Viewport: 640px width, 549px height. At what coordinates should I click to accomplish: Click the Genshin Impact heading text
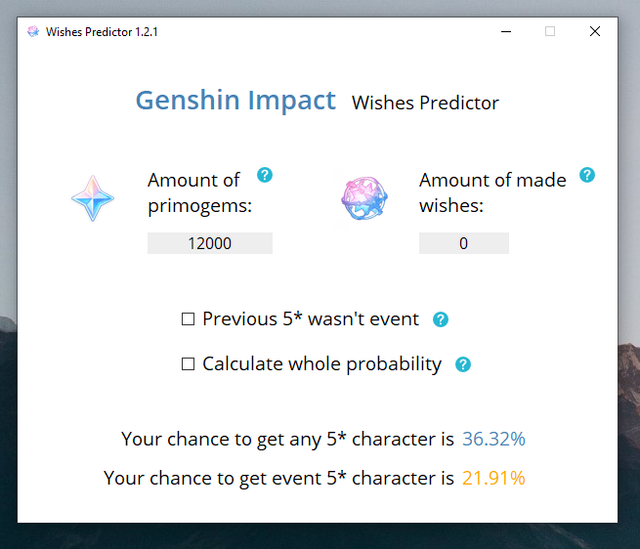[236, 100]
